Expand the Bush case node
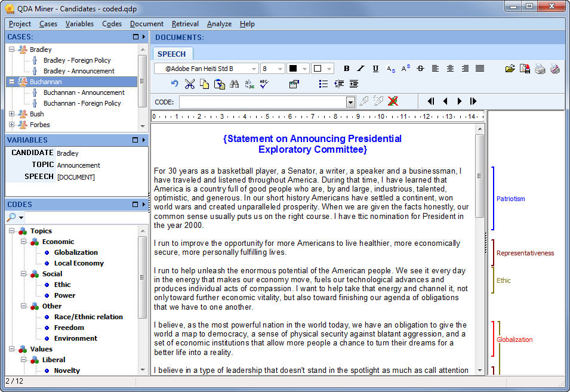The image size is (570, 392). pyautogui.click(x=11, y=114)
